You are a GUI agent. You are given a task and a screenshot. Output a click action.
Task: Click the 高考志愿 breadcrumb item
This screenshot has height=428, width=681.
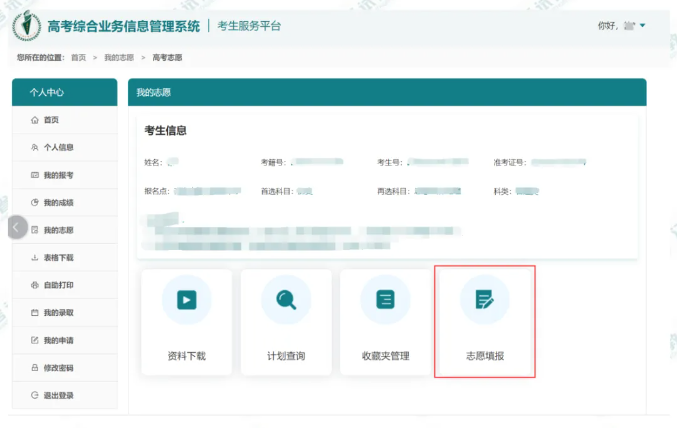[x=167, y=57]
